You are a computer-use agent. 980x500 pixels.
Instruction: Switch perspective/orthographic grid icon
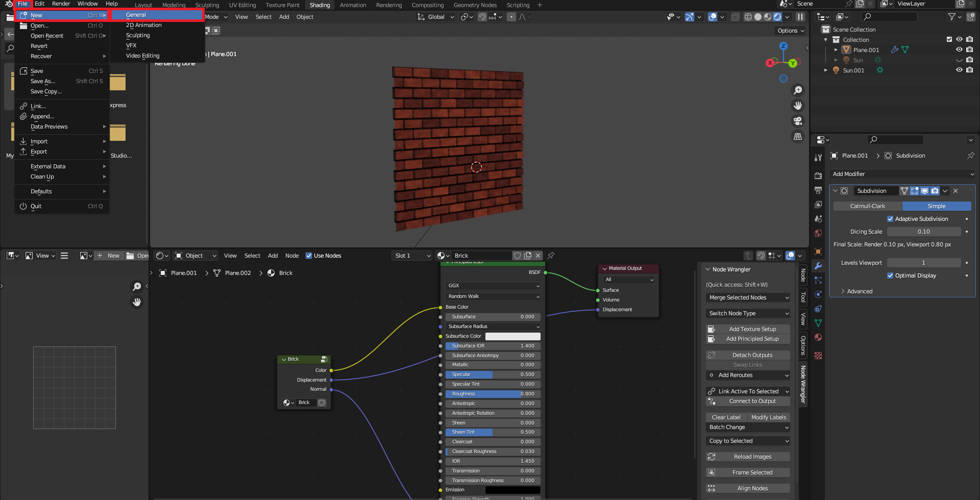pyautogui.click(x=798, y=136)
